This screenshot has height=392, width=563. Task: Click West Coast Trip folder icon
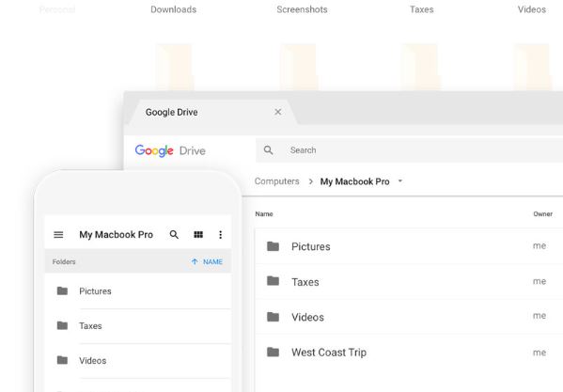click(x=273, y=353)
